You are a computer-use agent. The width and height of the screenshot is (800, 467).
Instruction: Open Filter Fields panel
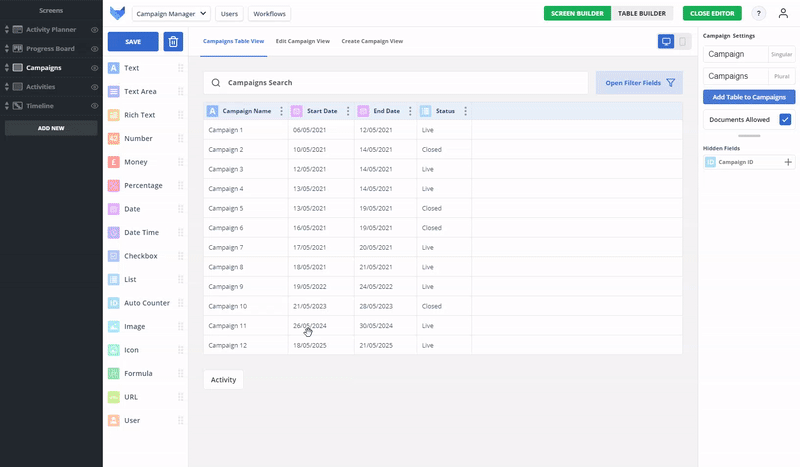coord(639,83)
